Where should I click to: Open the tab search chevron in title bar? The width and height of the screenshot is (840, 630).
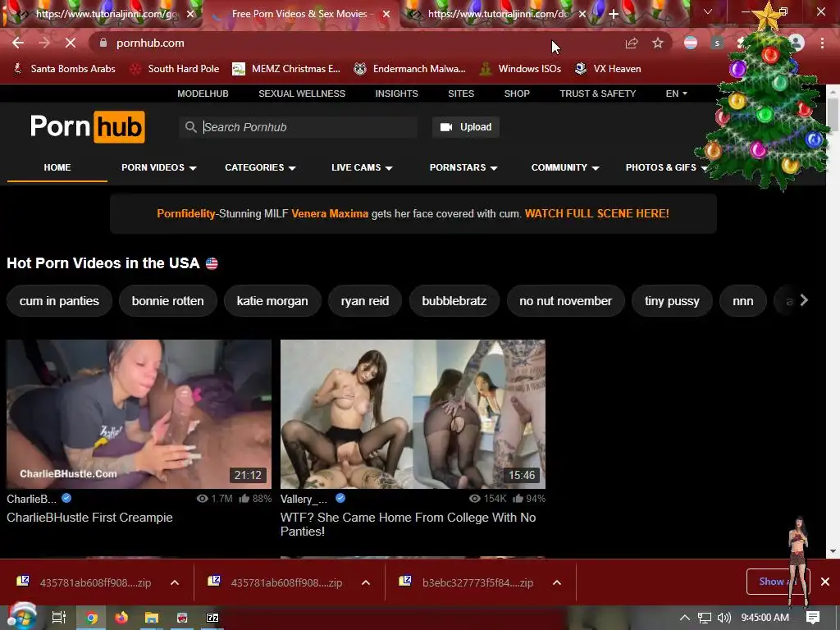click(x=708, y=11)
